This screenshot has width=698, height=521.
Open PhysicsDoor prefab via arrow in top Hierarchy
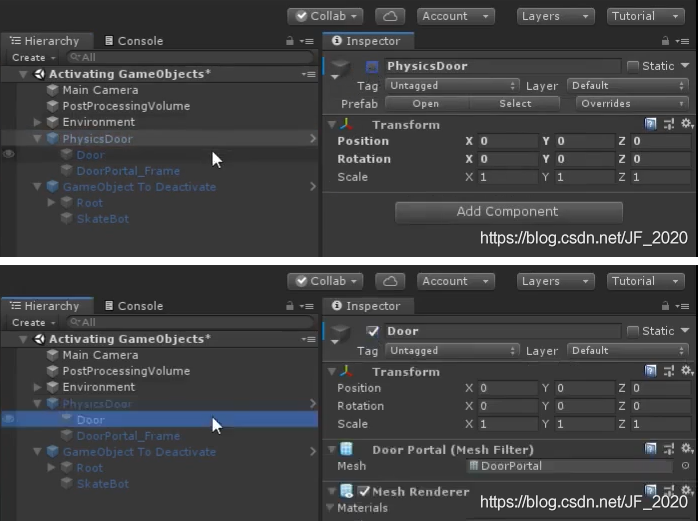(313, 138)
